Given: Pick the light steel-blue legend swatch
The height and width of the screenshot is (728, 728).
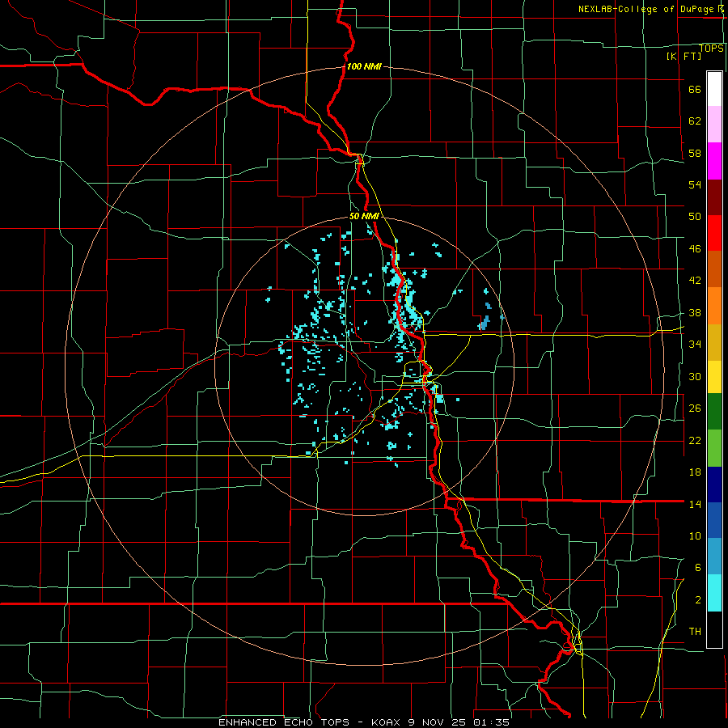Looking at the screenshot, I should tap(714, 557).
